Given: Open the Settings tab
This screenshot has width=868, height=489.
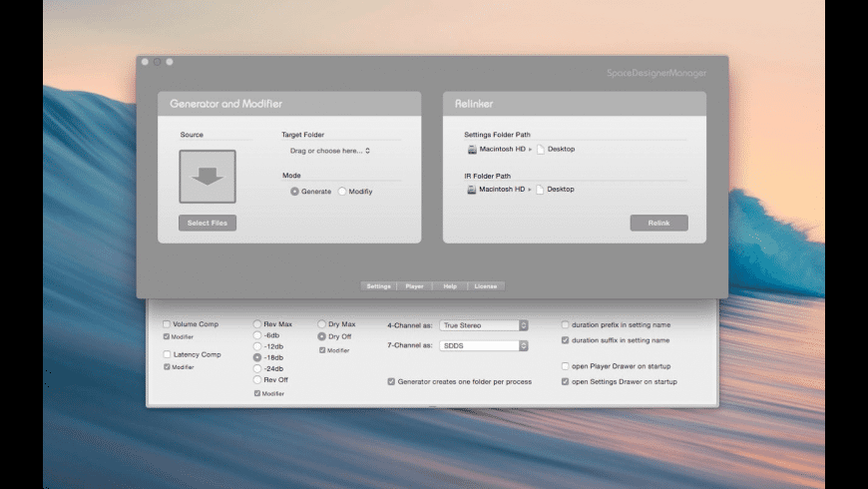Looking at the screenshot, I should [x=379, y=286].
